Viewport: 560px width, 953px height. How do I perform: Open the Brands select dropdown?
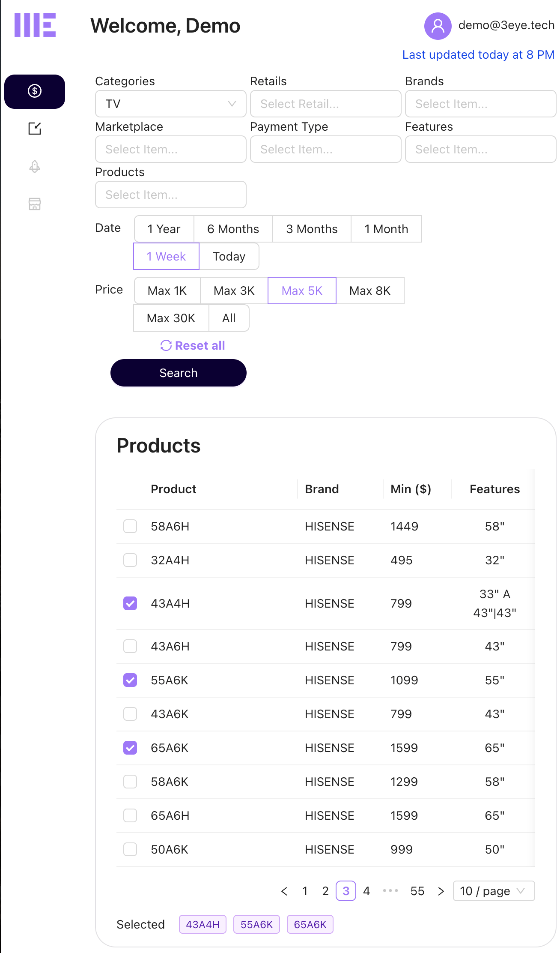pos(480,104)
